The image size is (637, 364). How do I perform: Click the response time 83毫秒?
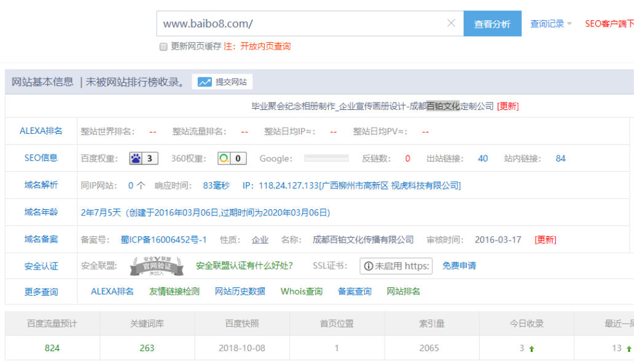216,185
